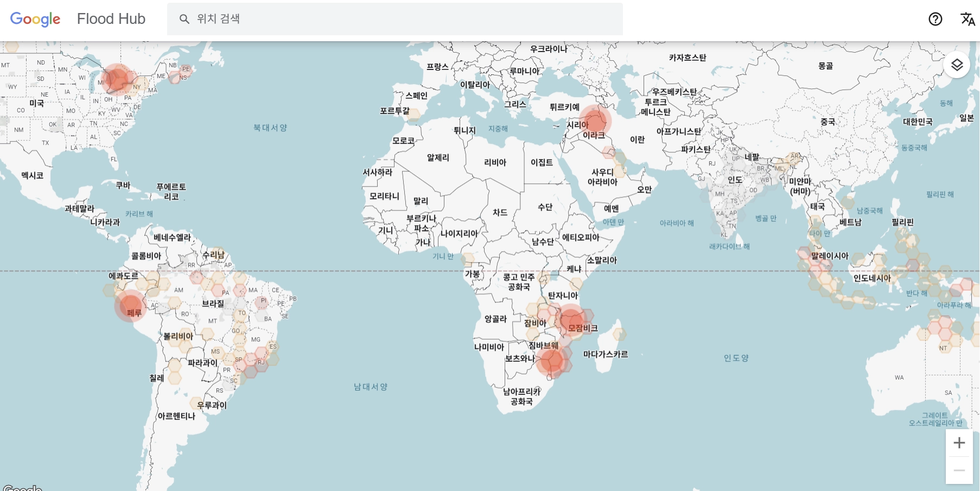Screen dimensions: 980x491
Task: Click the flood circle over the US Great Lakes
Action: coord(117,80)
